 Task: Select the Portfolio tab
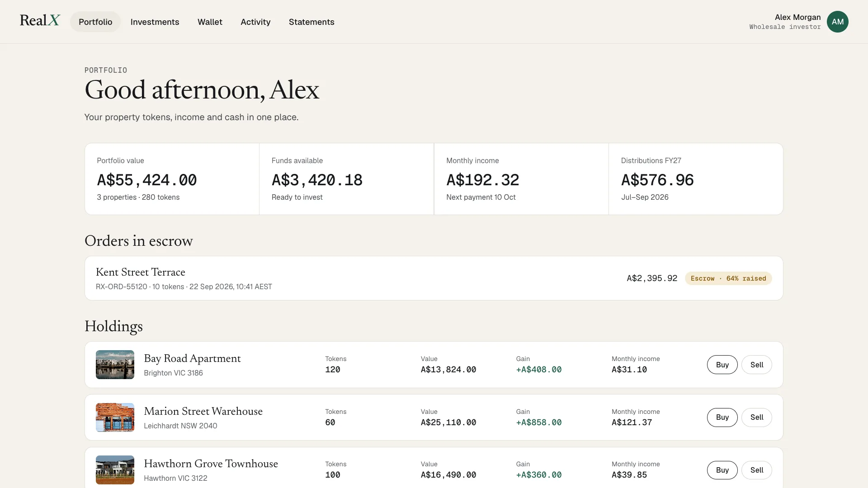click(x=95, y=22)
